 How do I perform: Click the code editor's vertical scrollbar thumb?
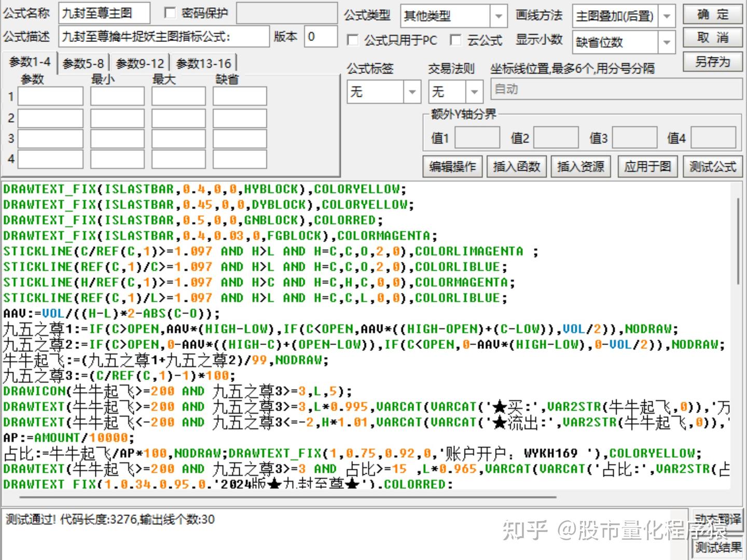[739, 240]
